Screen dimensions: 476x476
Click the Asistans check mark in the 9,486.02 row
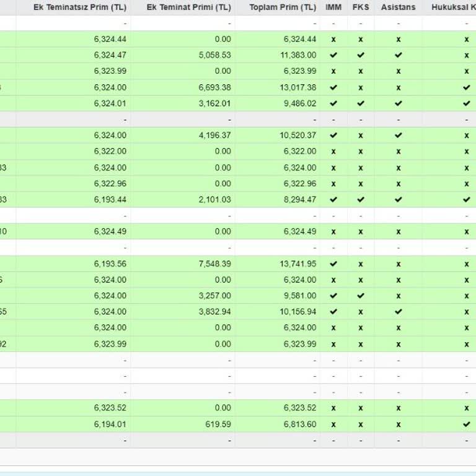pyautogui.click(x=399, y=104)
